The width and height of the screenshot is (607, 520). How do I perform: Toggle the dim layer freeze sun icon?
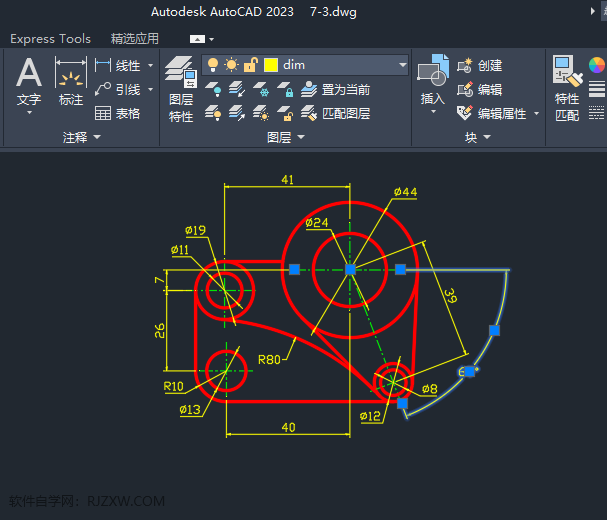(232, 65)
